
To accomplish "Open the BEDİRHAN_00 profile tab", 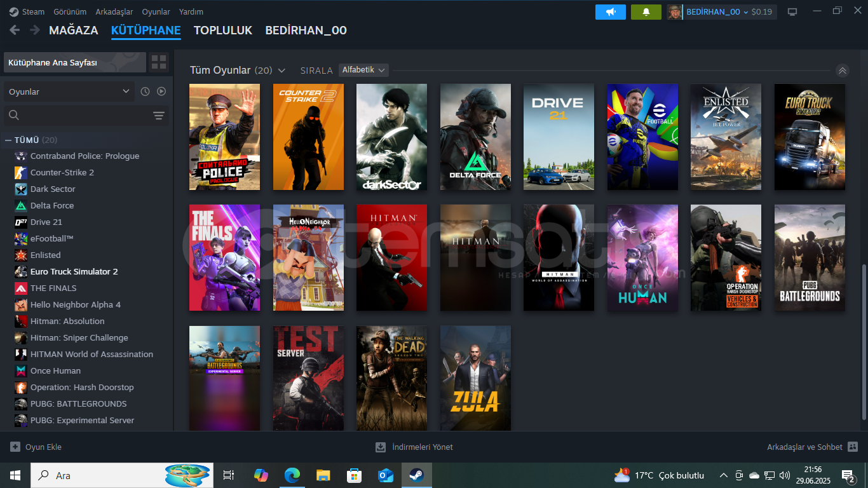I will (x=306, y=30).
